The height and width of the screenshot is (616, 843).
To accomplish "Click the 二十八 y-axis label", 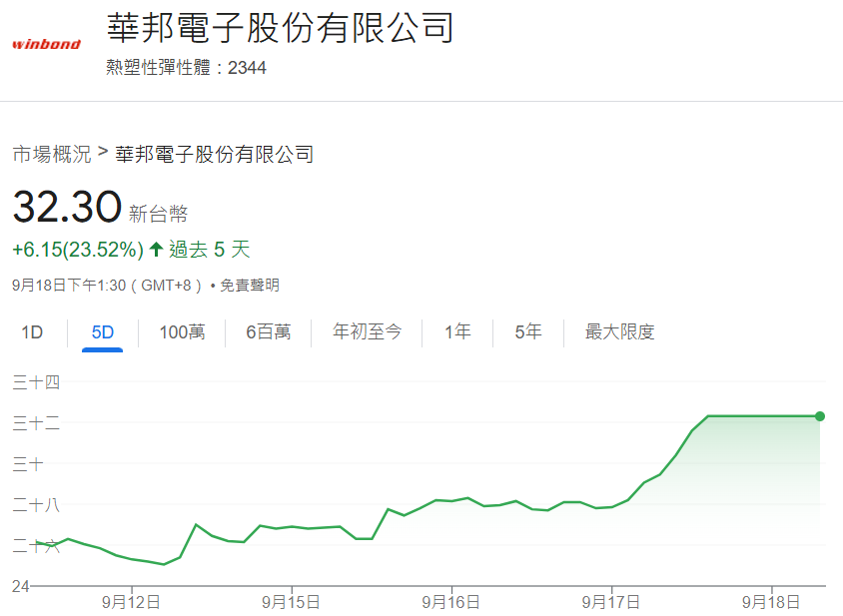I will point(36,505).
